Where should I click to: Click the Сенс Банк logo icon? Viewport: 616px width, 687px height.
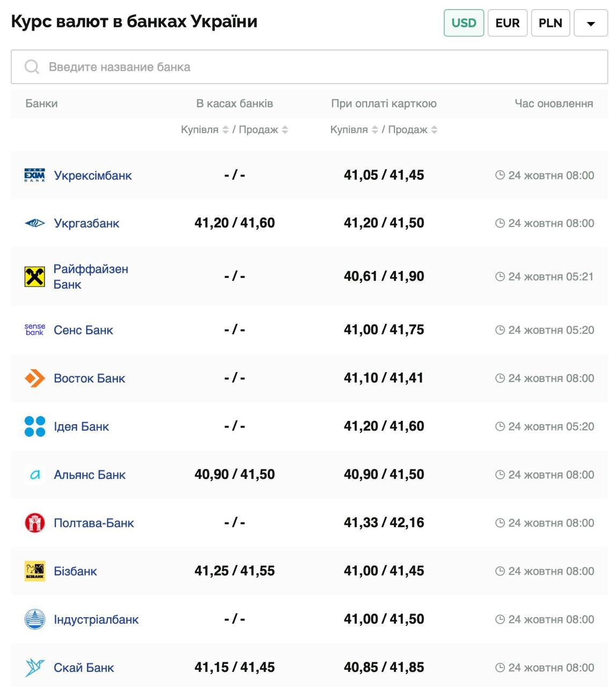[x=35, y=330]
